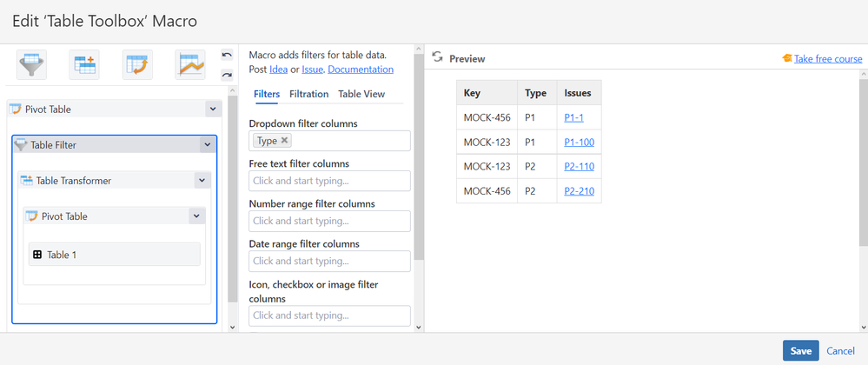Open the Documentation link
The image size is (868, 365).
[361, 70]
